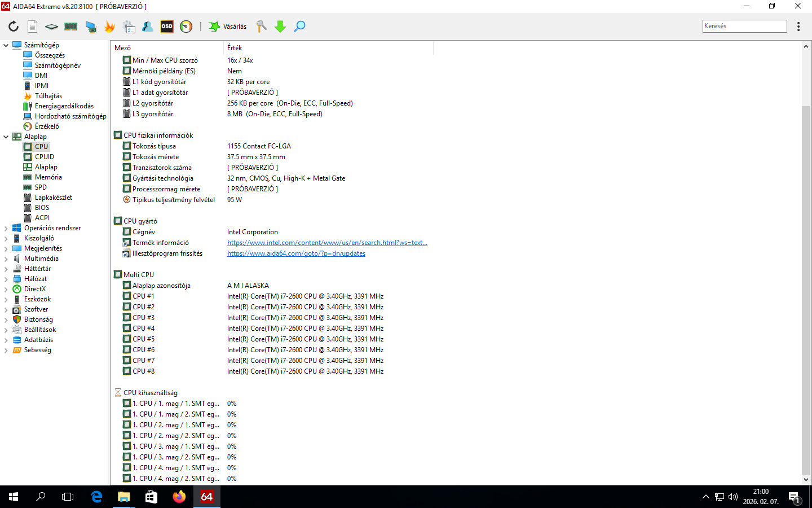Image resolution: width=812 pixels, height=508 pixels.
Task: Open the three-dot menu at top right
Action: (x=798, y=27)
